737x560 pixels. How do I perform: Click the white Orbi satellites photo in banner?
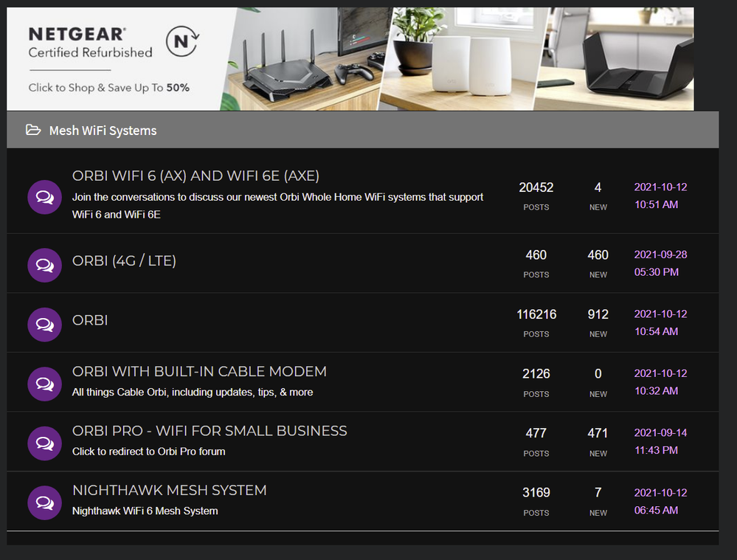tap(463, 59)
